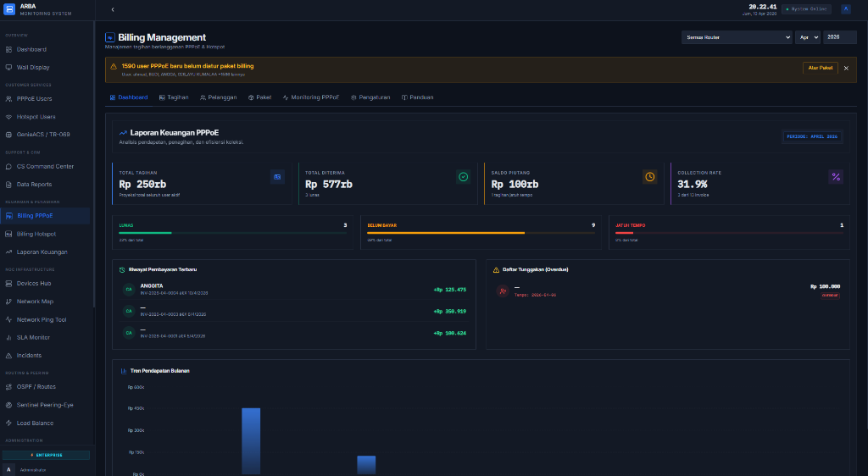Screen dimensions: 868x476
Task: Select Billing PPPoE in the sidebar
Action: click(46, 216)
